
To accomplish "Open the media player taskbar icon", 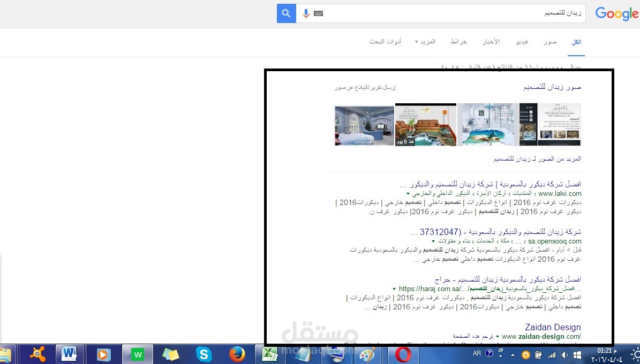I will 103,354.
